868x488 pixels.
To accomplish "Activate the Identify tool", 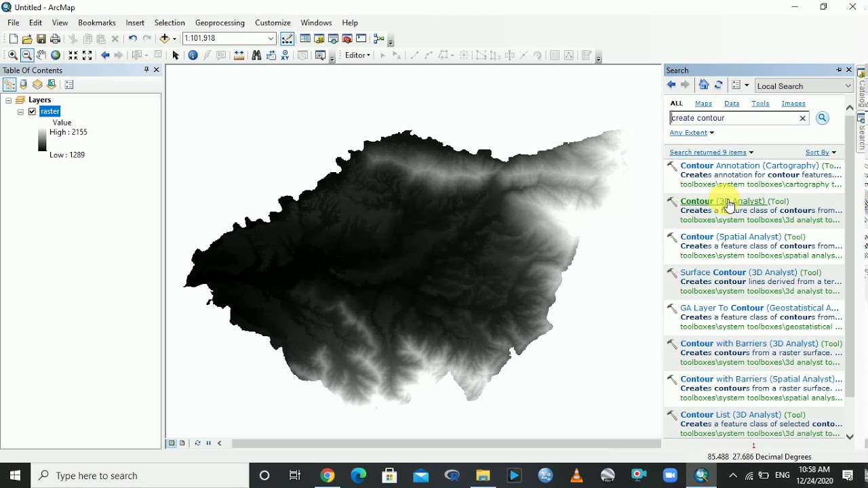I will point(193,56).
